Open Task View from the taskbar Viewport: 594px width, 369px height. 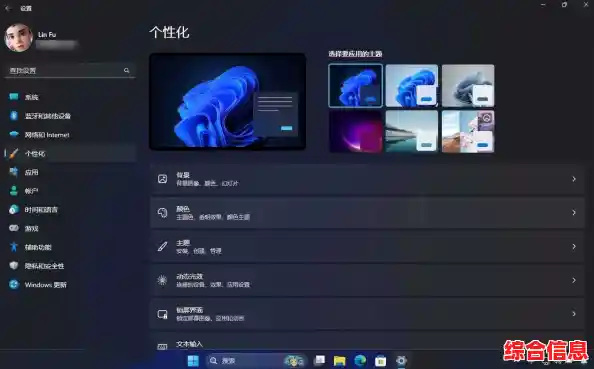pos(320,361)
